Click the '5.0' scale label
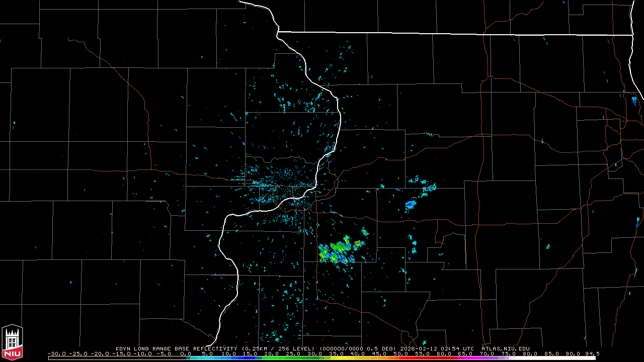The image size is (644, 362). pyautogui.click(x=207, y=353)
